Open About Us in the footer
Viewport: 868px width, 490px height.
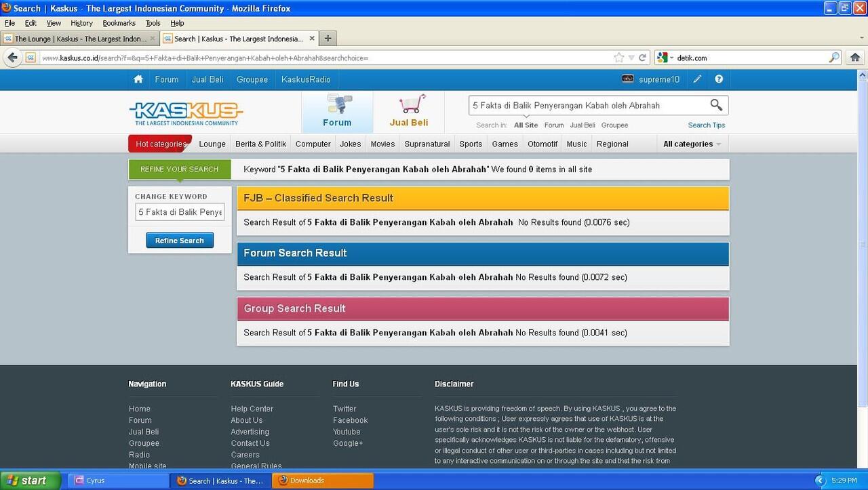click(247, 420)
